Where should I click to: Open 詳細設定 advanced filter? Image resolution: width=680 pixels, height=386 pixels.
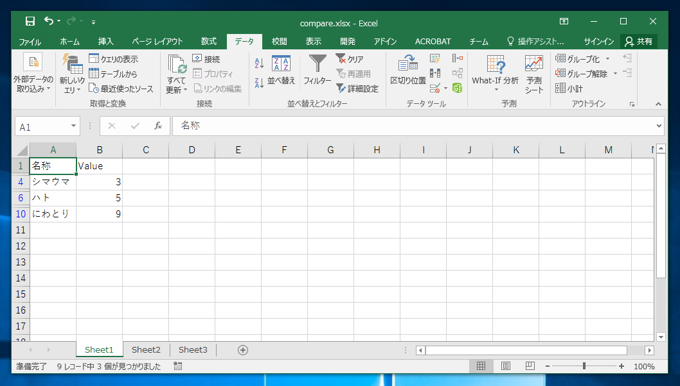click(357, 89)
